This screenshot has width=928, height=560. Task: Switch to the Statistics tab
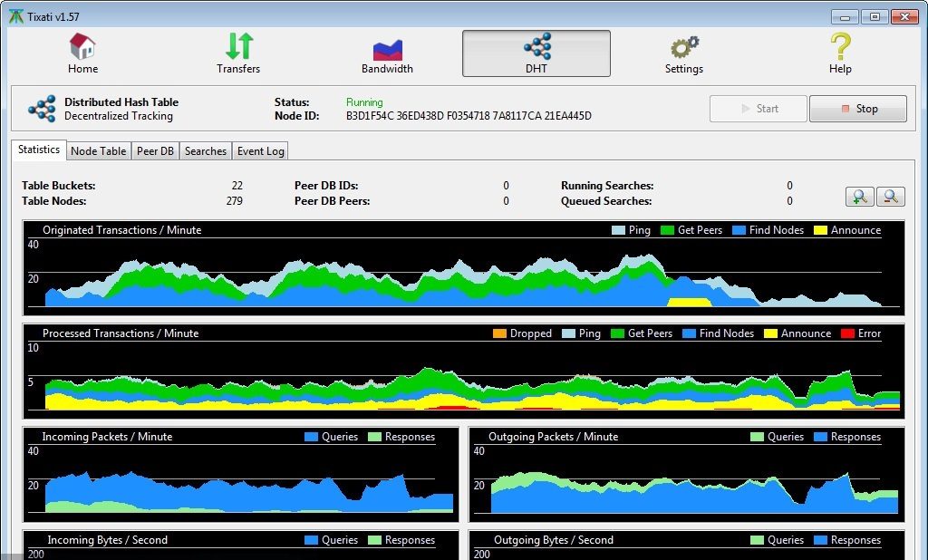coord(39,150)
